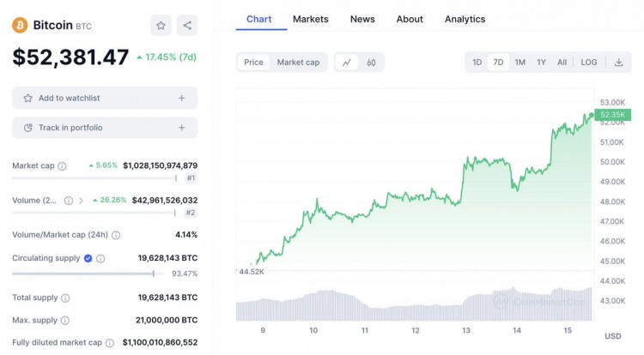Click Market cap rank progress bar
644x355 pixels.
[94, 177]
